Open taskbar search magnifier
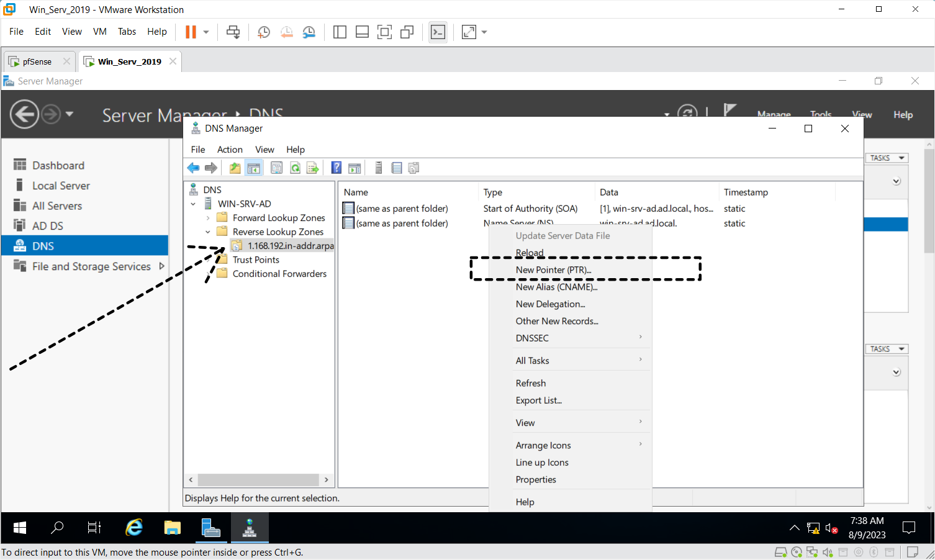The image size is (935, 560). pyautogui.click(x=57, y=528)
